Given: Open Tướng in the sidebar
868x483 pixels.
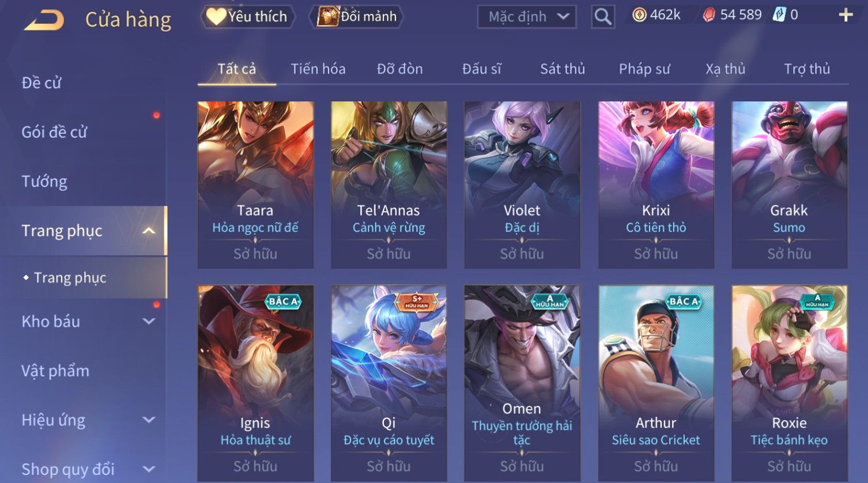Looking at the screenshot, I should click(44, 182).
